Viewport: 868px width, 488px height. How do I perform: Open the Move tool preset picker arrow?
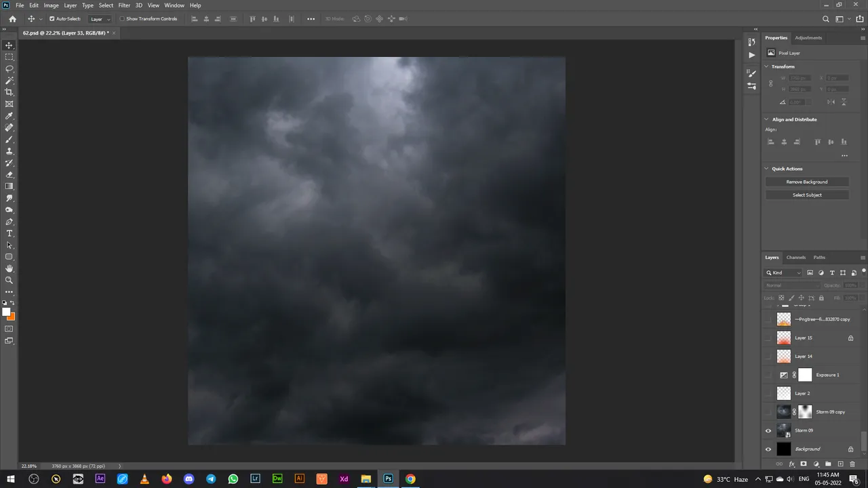point(40,19)
